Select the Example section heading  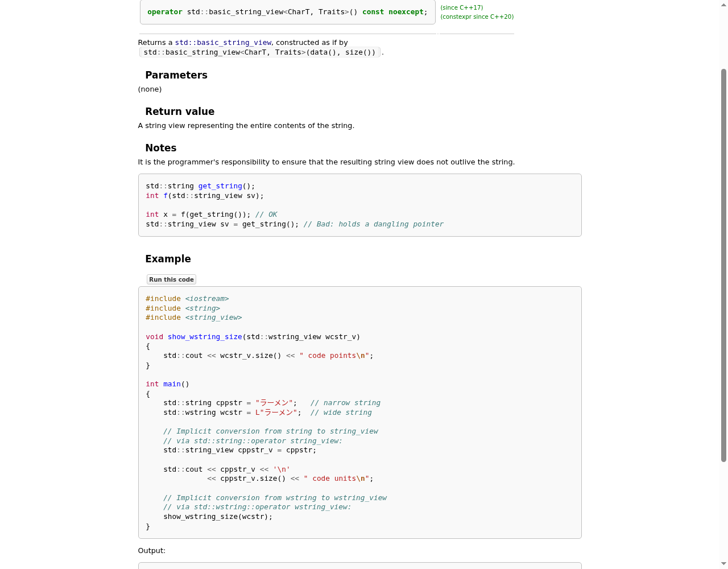pos(168,259)
